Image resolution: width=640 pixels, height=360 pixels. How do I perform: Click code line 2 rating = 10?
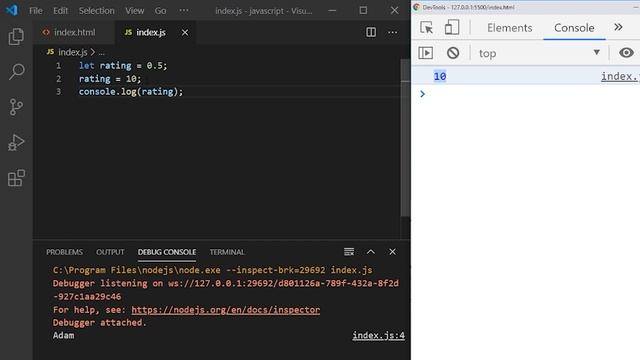click(110, 79)
